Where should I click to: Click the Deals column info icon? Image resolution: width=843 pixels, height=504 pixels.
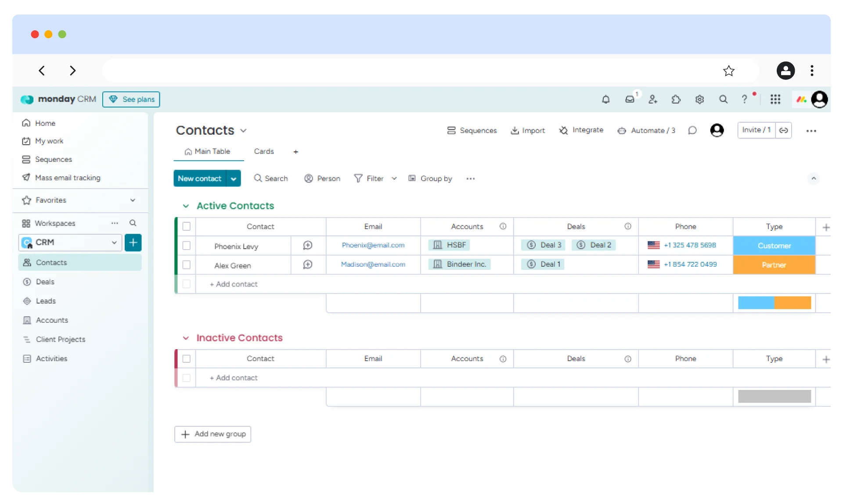[x=628, y=226]
